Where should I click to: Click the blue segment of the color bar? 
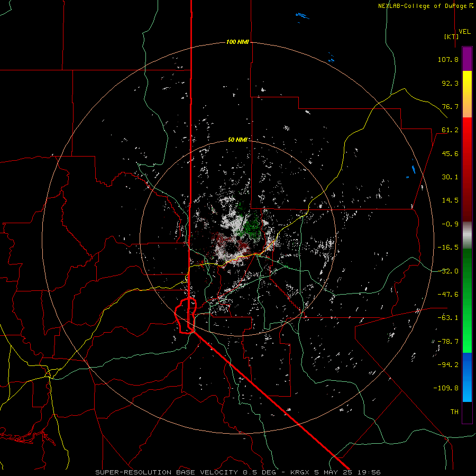coord(467,377)
